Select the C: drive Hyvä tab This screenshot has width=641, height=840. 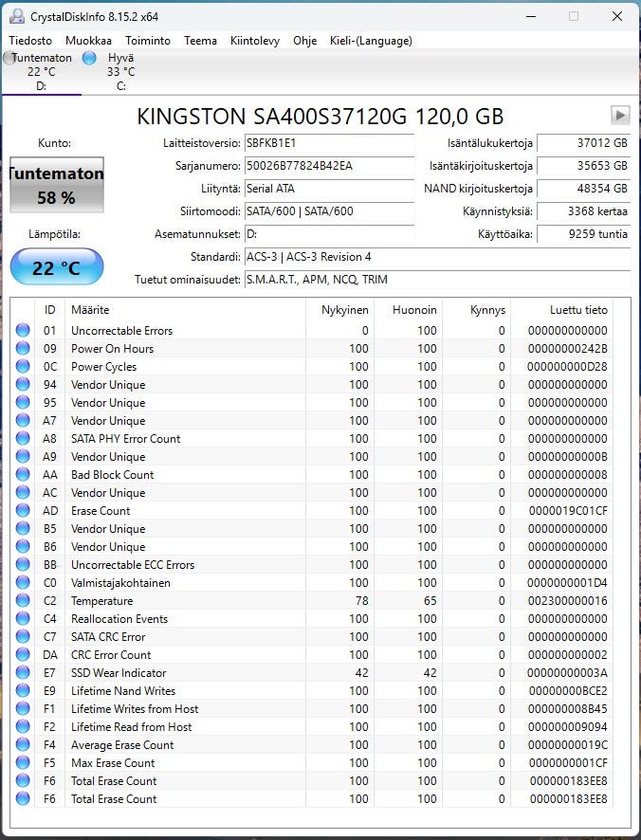pos(121,72)
